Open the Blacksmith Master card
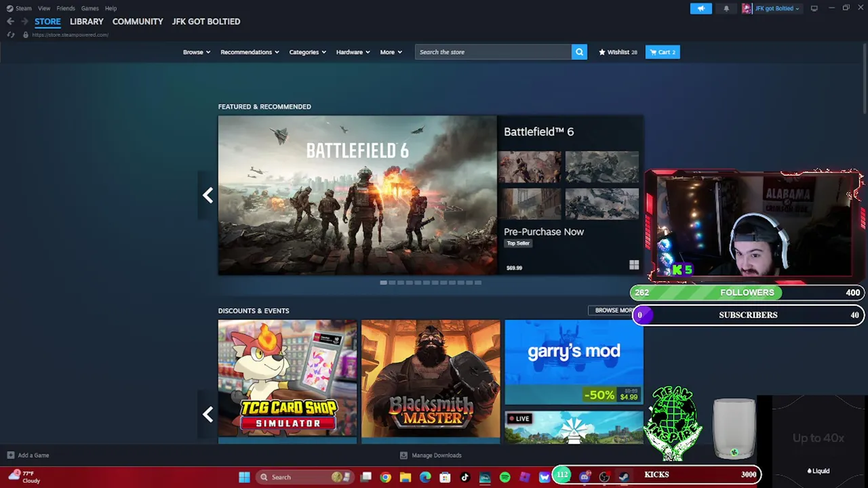868x488 pixels. 431,382
